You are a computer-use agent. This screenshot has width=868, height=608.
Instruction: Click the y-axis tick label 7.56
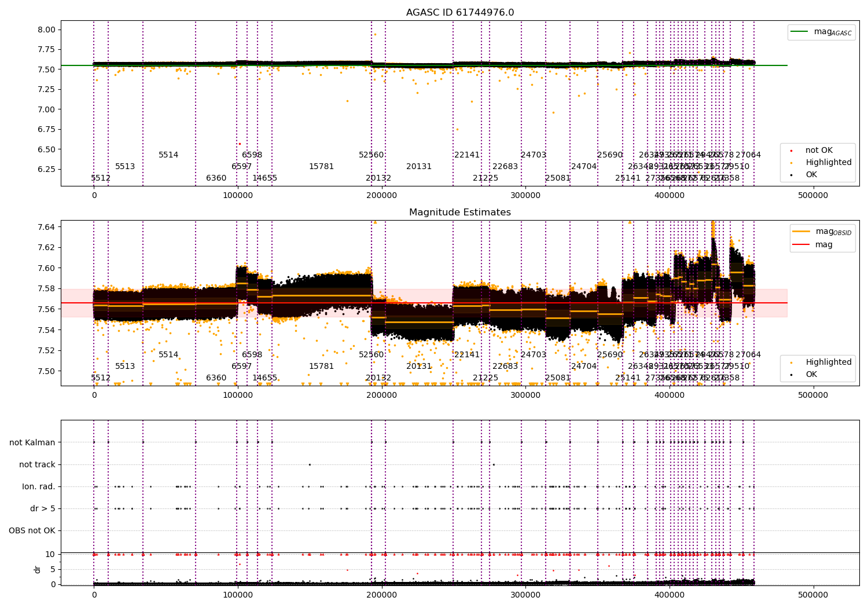(x=46, y=309)
